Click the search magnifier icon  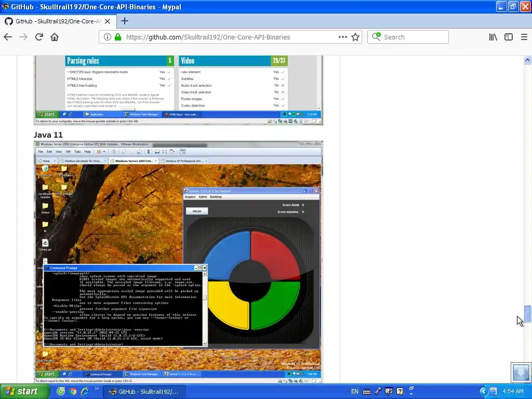point(376,37)
